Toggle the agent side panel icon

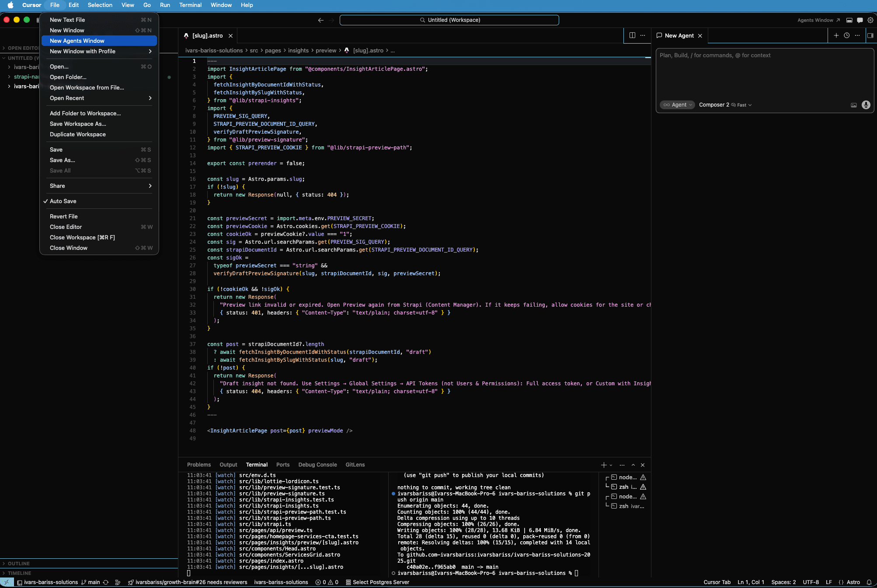[x=870, y=36]
